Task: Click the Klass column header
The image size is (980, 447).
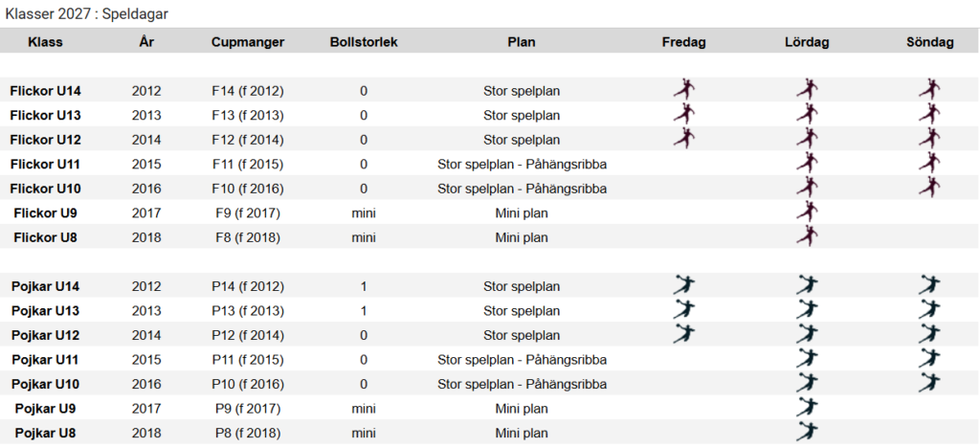Action: pos(46,42)
